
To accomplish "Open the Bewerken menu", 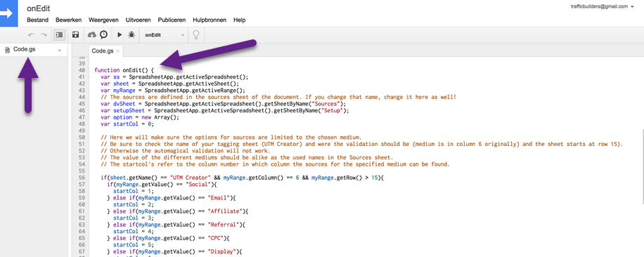I will pyautogui.click(x=69, y=20).
